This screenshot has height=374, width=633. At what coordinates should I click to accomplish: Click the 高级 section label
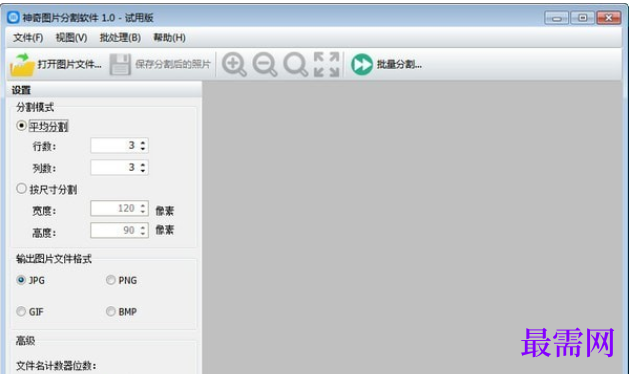25,340
